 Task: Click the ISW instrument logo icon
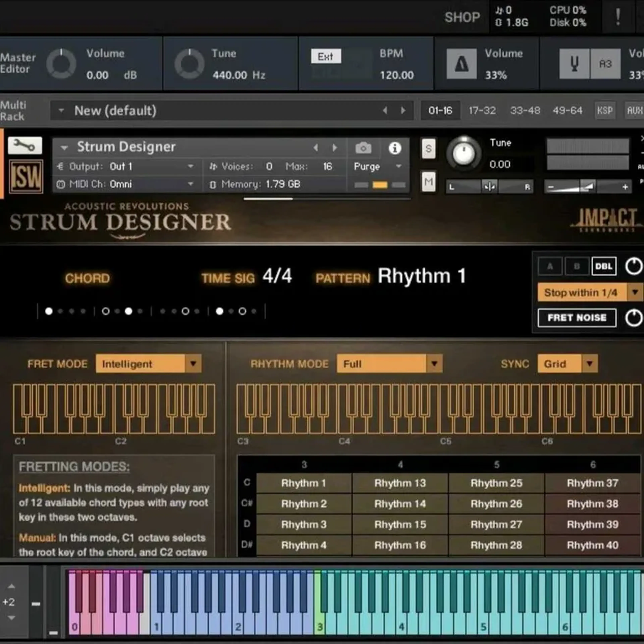(26, 177)
